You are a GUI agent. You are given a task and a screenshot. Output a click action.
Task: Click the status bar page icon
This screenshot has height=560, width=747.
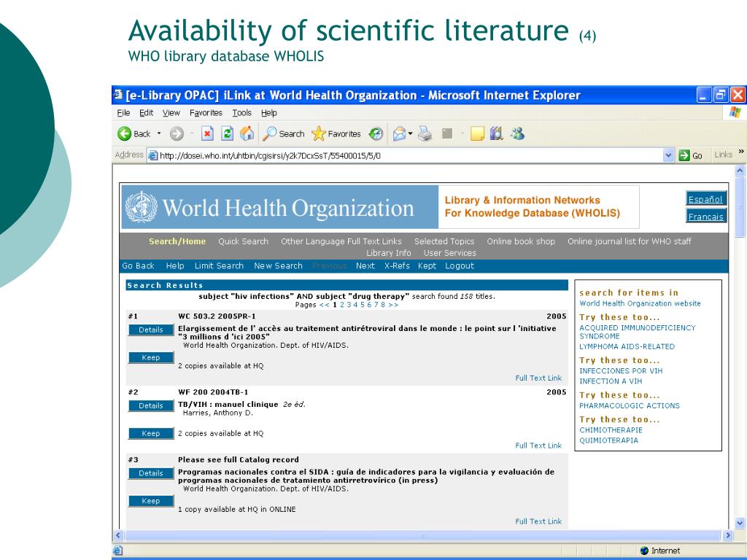(x=117, y=551)
